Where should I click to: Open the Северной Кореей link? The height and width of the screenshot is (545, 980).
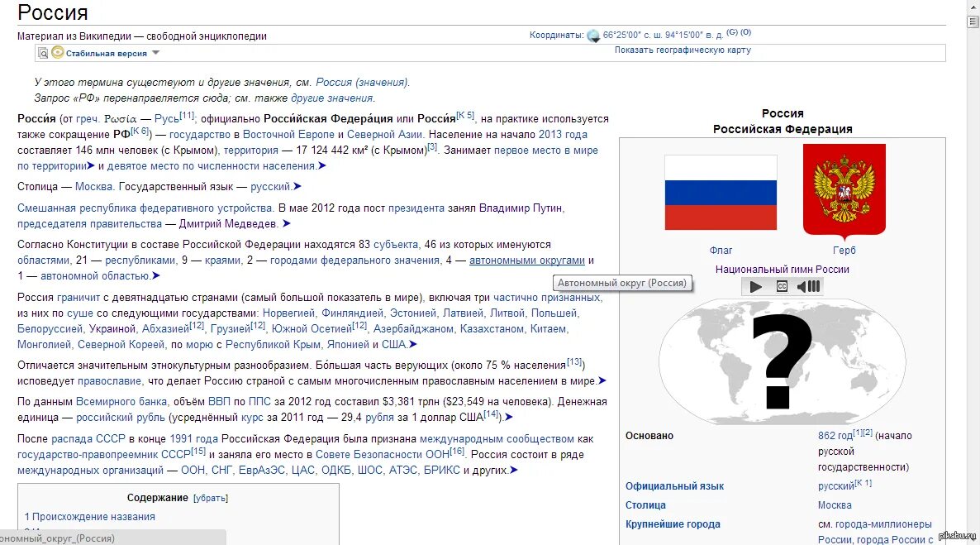[121, 344]
